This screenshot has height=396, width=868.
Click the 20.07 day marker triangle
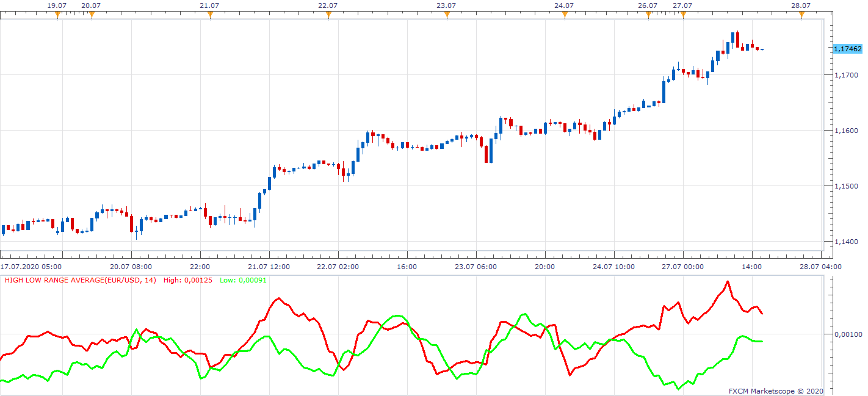[x=92, y=15]
